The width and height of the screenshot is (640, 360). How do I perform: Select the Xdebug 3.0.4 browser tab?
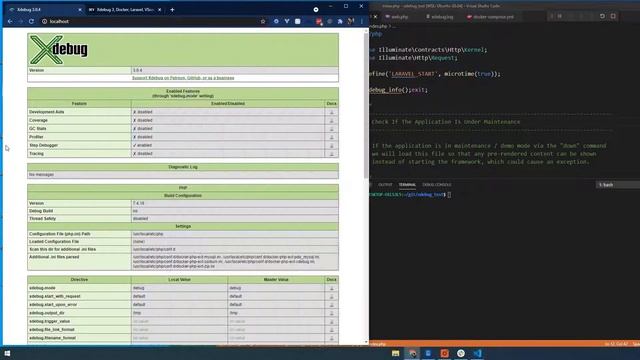pyautogui.click(x=46, y=9)
